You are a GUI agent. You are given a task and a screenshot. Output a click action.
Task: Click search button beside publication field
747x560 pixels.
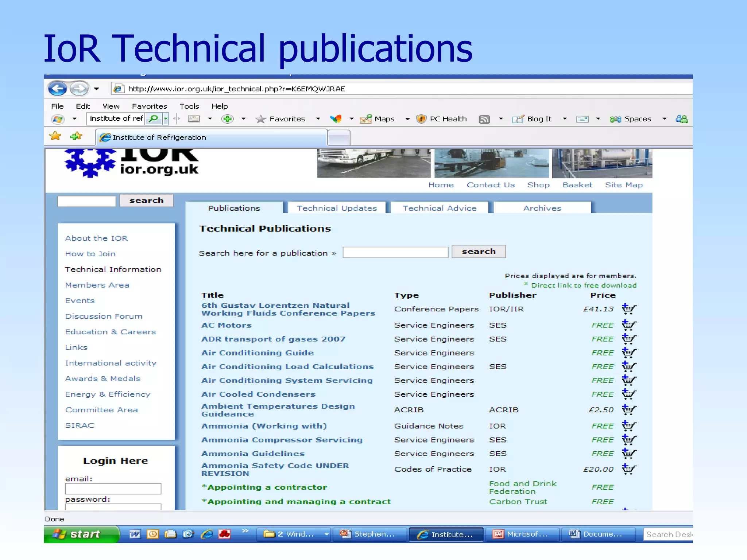(479, 252)
